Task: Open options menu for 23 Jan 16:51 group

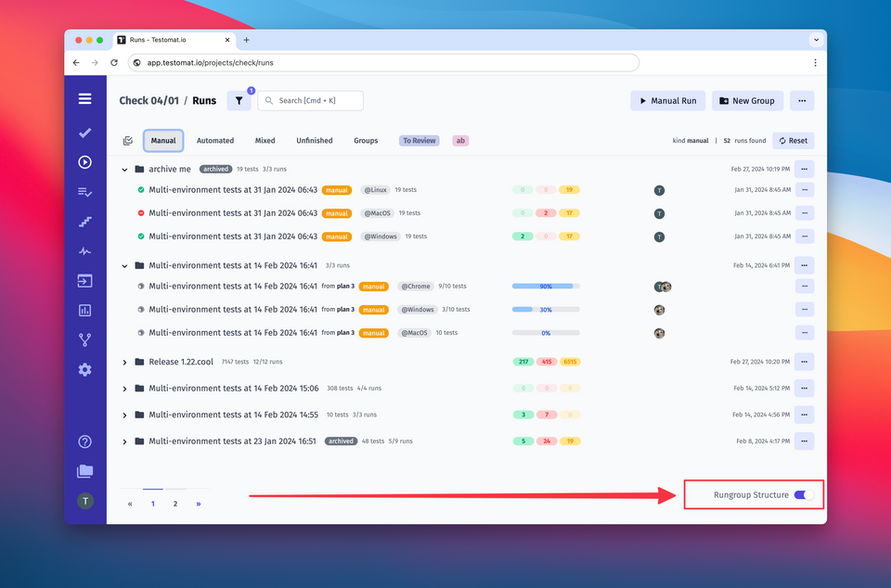Action: pos(804,441)
